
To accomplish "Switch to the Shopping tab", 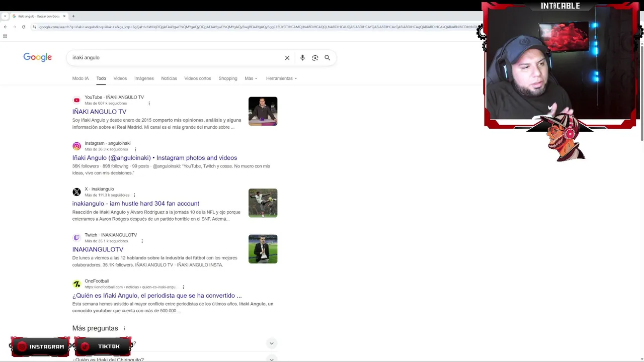I will click(228, 78).
